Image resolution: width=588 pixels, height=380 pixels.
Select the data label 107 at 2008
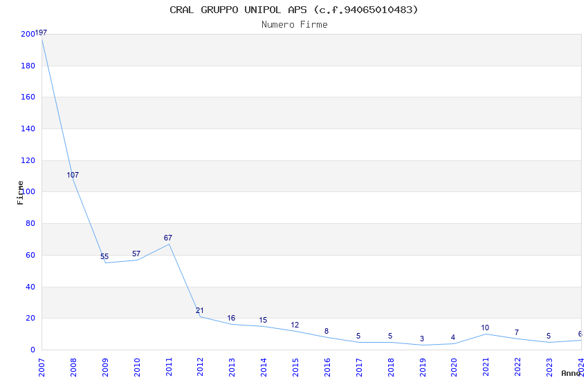73,175
